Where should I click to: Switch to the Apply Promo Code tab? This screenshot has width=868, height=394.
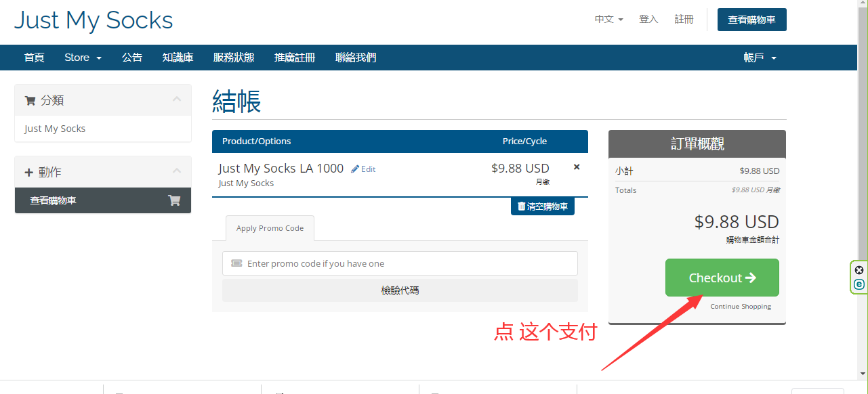(x=270, y=228)
